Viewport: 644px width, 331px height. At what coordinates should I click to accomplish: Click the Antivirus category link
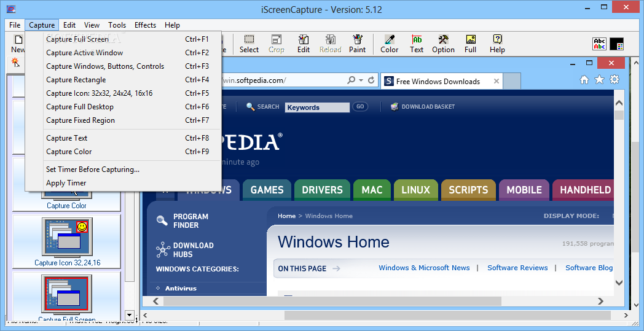181,288
